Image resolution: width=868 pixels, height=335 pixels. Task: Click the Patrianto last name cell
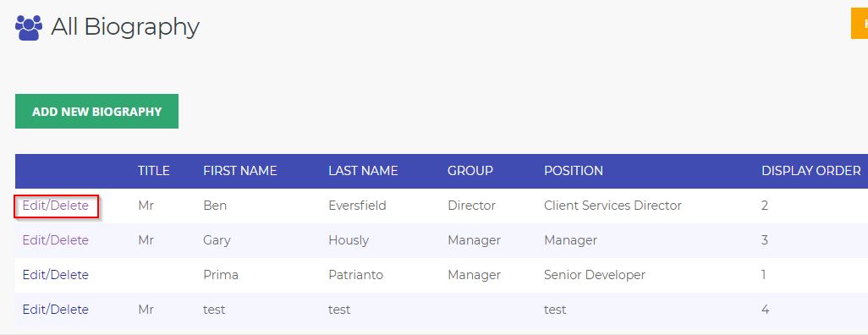(355, 275)
